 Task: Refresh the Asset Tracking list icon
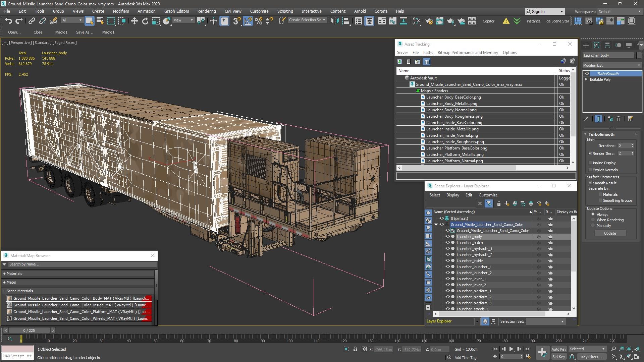pos(399,62)
